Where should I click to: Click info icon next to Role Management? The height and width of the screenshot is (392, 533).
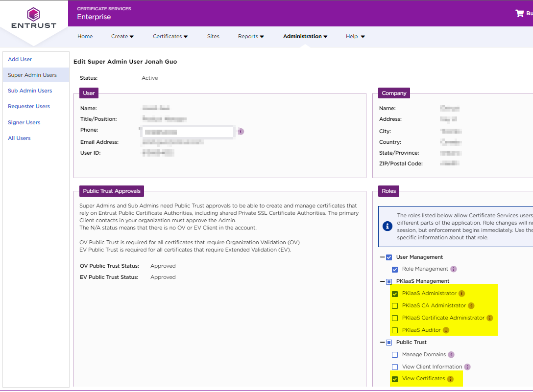tap(454, 269)
